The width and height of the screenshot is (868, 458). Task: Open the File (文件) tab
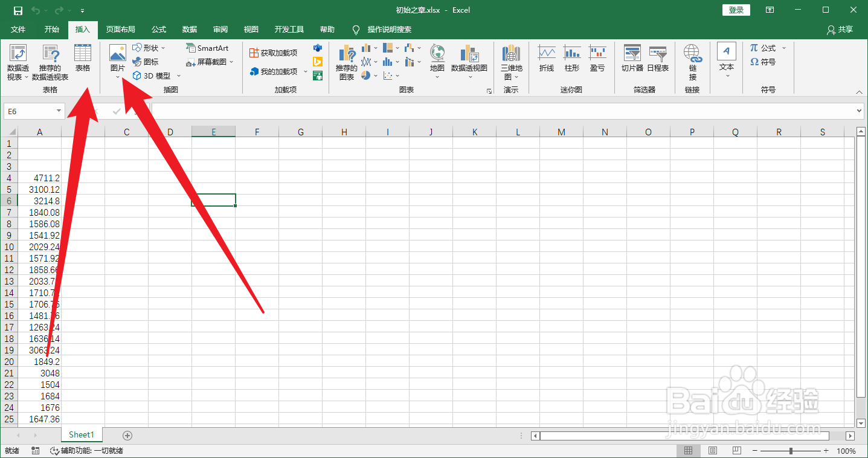tap(18, 30)
